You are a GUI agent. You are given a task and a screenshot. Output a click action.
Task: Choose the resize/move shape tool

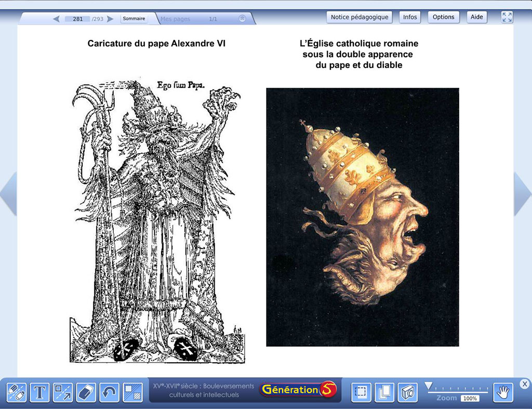point(63,392)
